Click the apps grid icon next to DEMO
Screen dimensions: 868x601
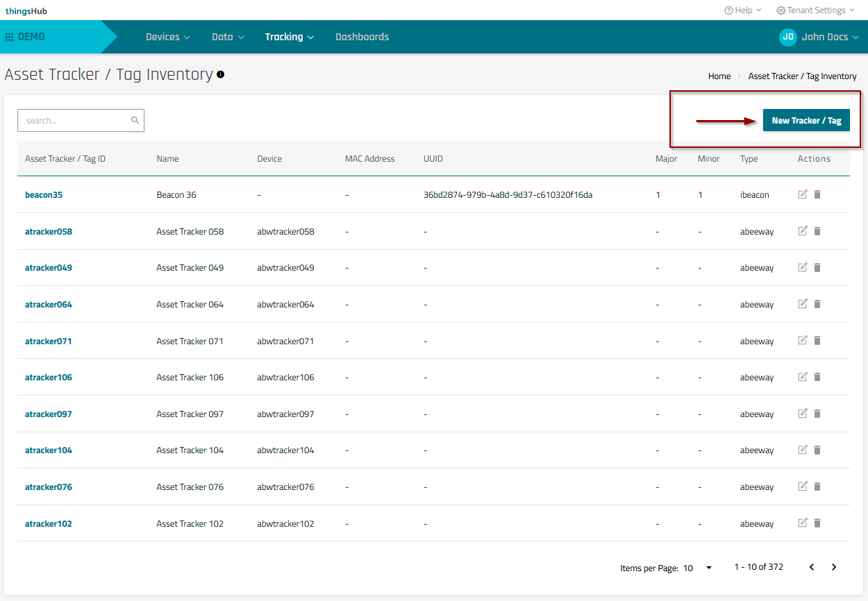(10, 36)
